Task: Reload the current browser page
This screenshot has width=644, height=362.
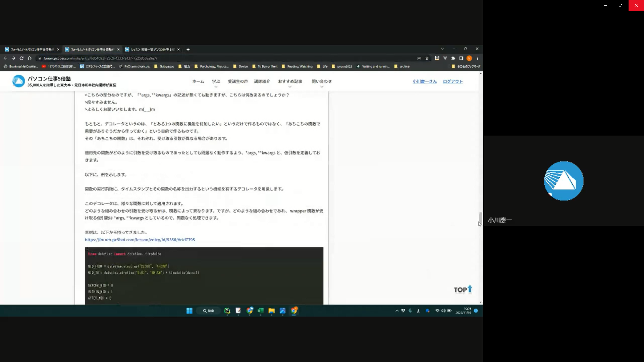Action: pyautogui.click(x=21, y=58)
